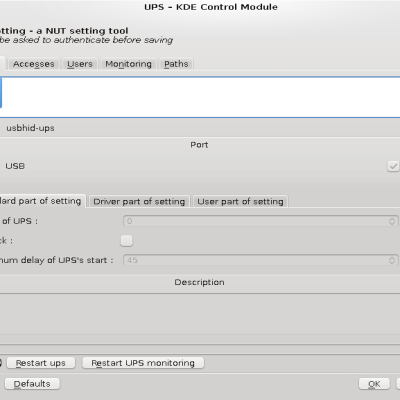Toggle the USB port checkbox
This screenshot has height=400, width=400.
click(x=393, y=166)
